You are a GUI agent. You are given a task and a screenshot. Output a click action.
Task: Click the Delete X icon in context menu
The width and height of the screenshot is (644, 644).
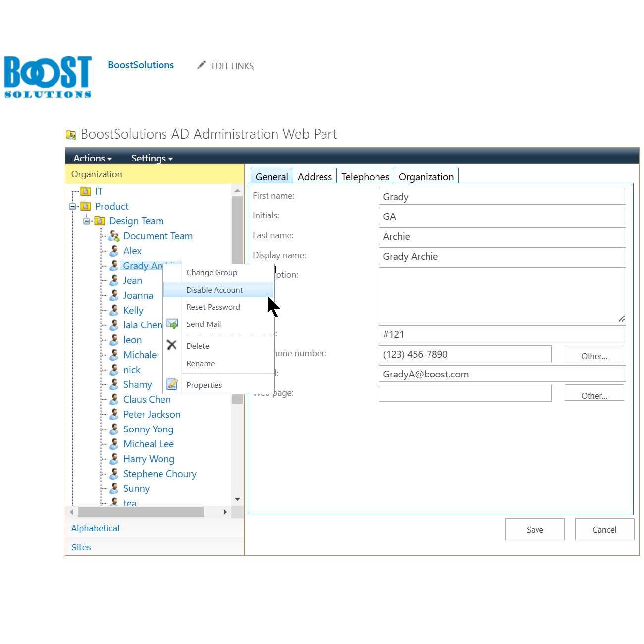pos(172,345)
